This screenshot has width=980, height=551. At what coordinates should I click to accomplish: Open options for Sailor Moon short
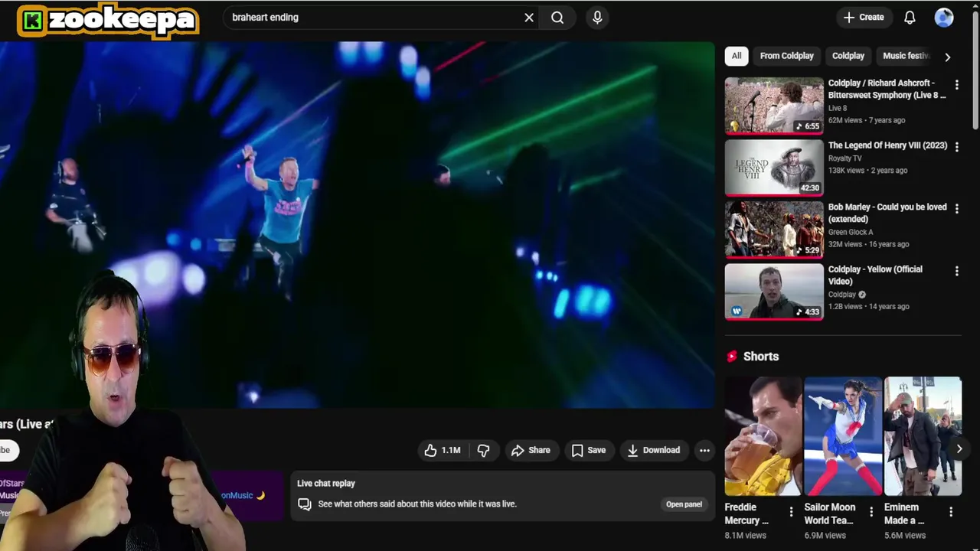(871, 512)
